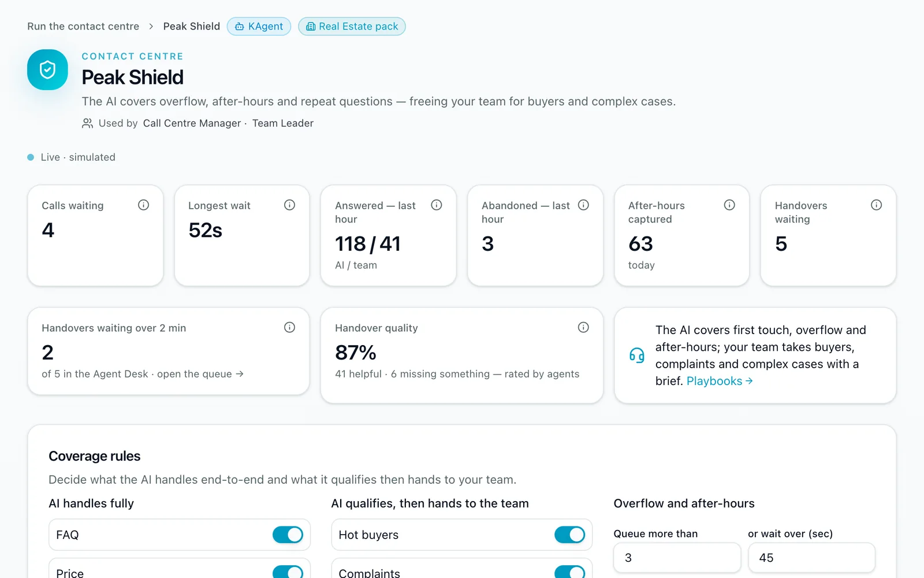
Task: Click the 'AI handles fully' column heading
Action: tap(91, 503)
